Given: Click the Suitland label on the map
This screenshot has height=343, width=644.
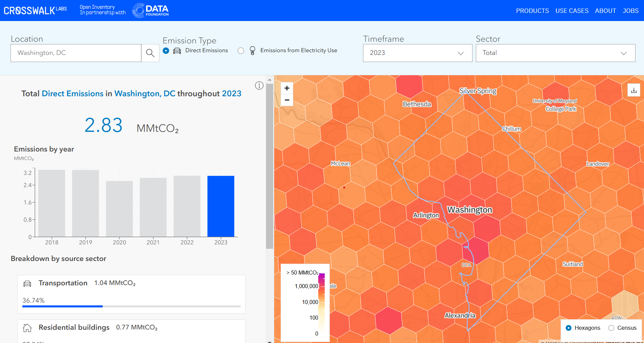Looking at the screenshot, I should pos(573,264).
